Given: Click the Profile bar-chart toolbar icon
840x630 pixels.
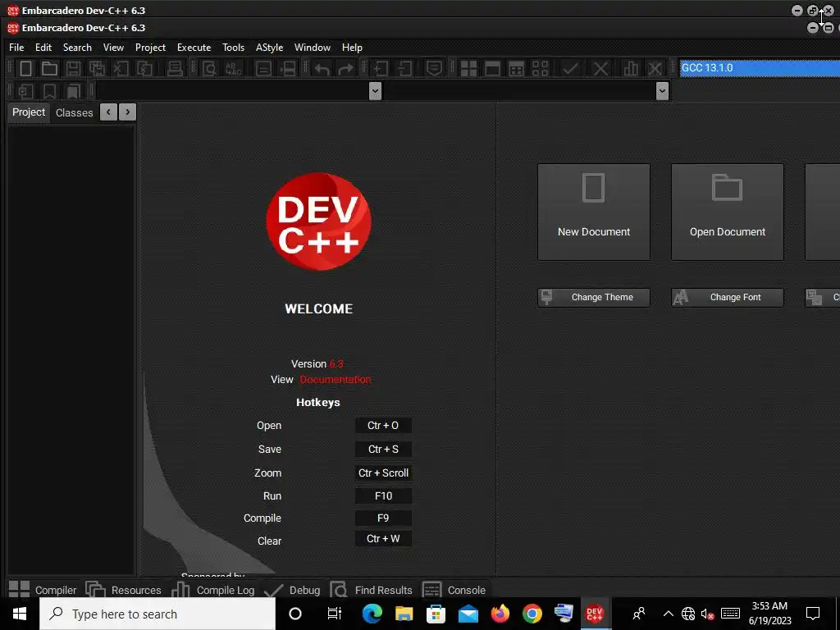Looking at the screenshot, I should [631, 69].
